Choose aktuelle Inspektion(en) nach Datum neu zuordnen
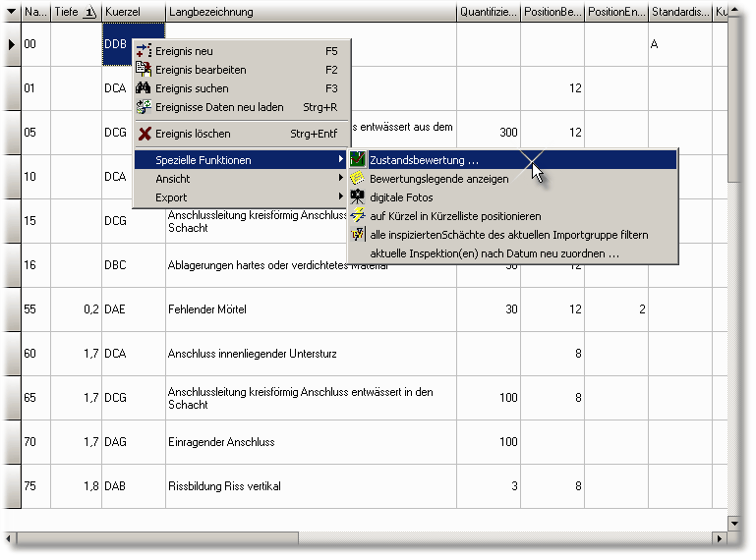 click(494, 253)
